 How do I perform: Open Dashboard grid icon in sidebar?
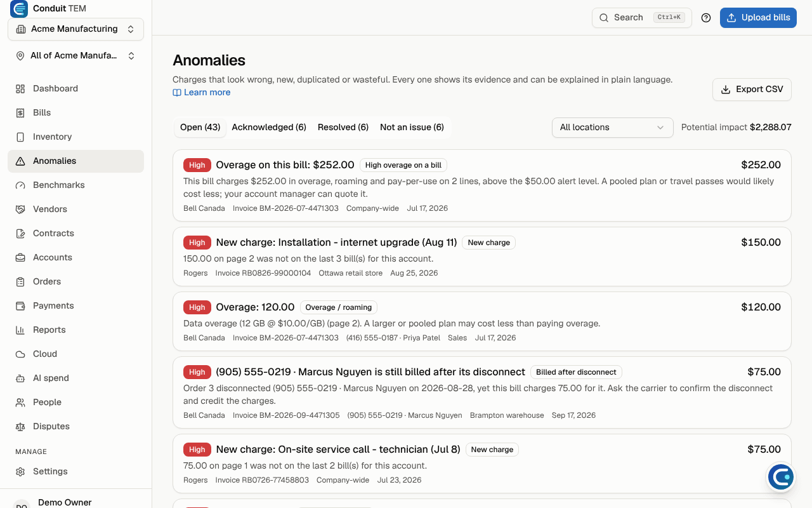[20, 89]
